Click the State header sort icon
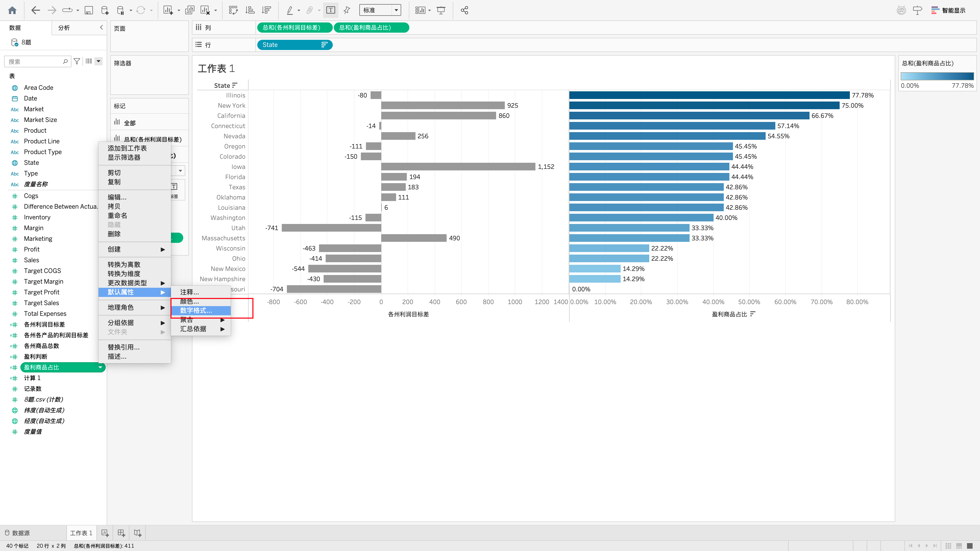The image size is (980, 551). point(234,85)
